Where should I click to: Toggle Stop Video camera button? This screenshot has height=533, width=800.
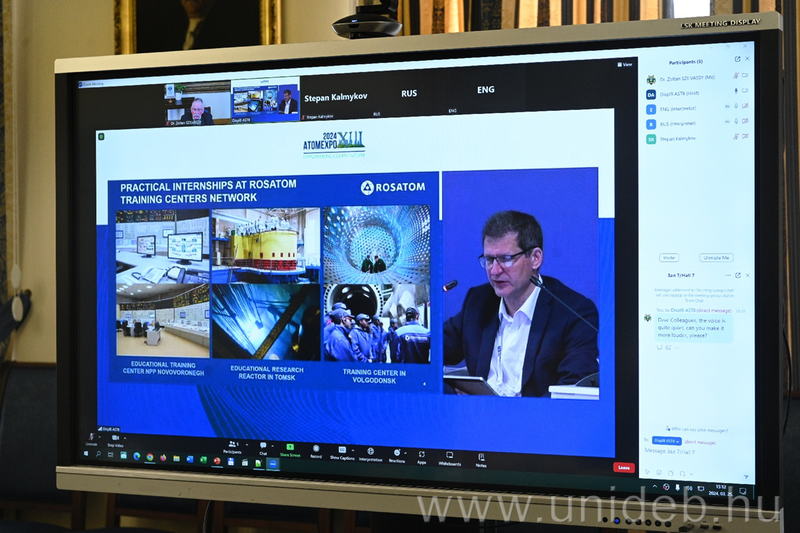113,440
